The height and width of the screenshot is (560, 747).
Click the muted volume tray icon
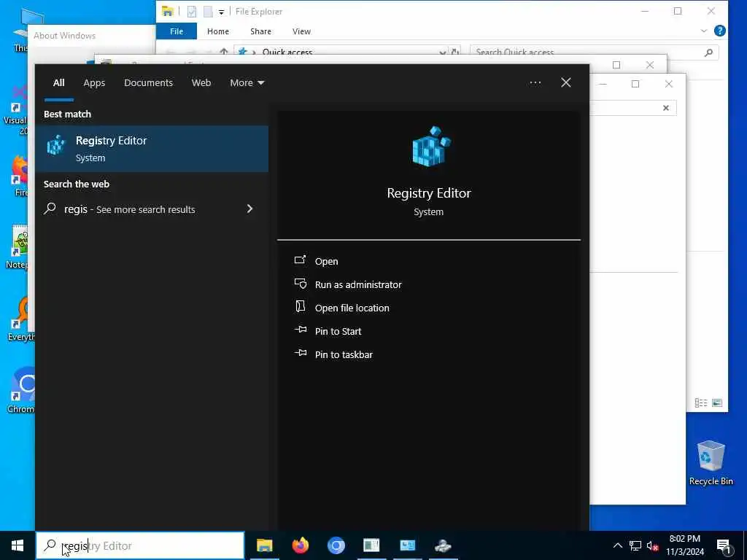coord(653,545)
